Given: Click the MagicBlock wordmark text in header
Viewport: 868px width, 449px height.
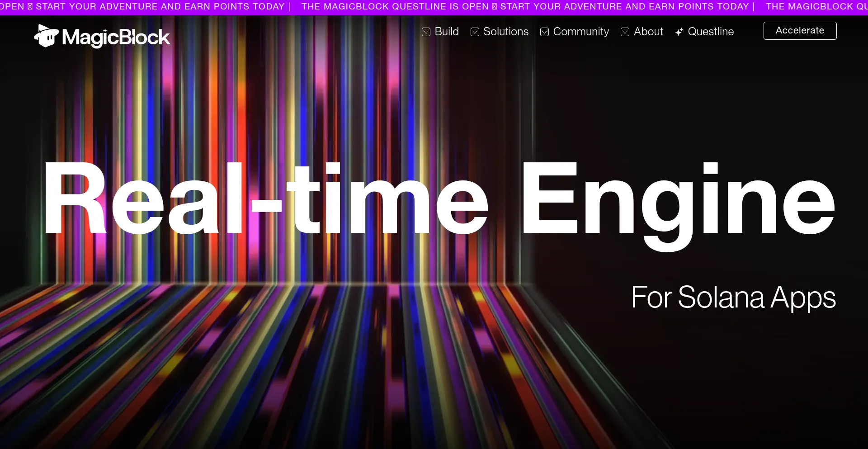Looking at the screenshot, I should [x=116, y=37].
